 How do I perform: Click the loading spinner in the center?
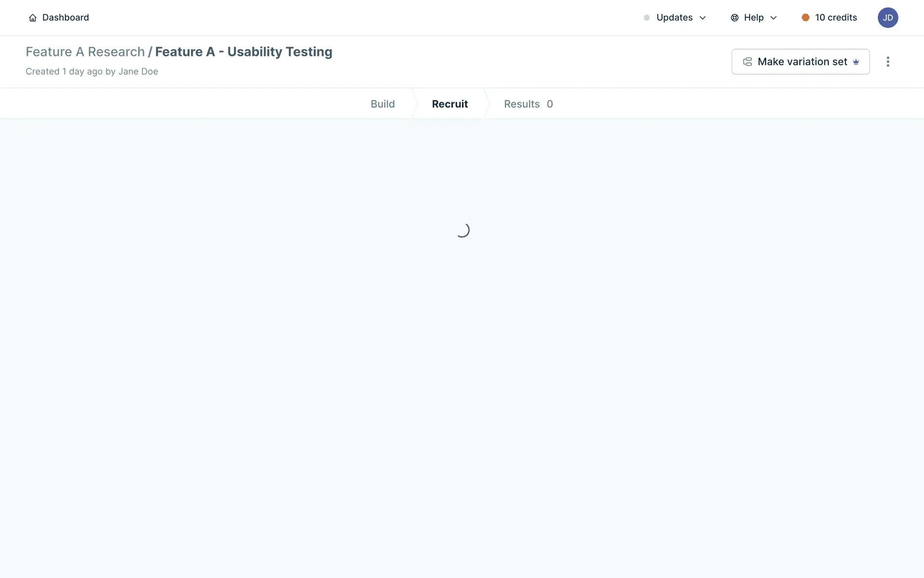click(462, 230)
